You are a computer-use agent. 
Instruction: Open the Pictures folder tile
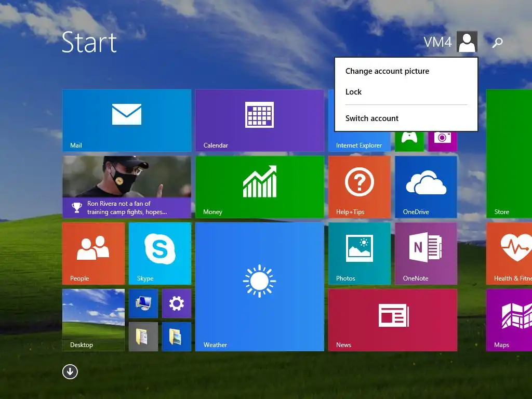[177, 337]
